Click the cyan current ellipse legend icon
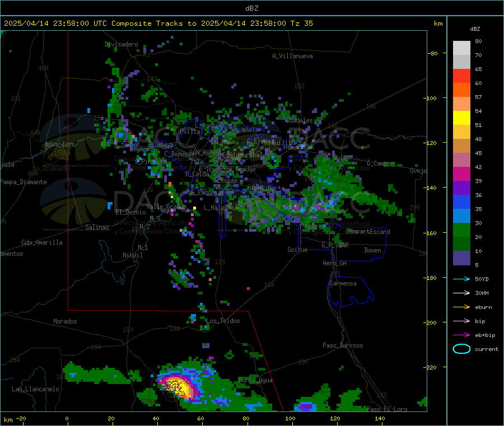The height and width of the screenshot is (426, 504). 461,349
